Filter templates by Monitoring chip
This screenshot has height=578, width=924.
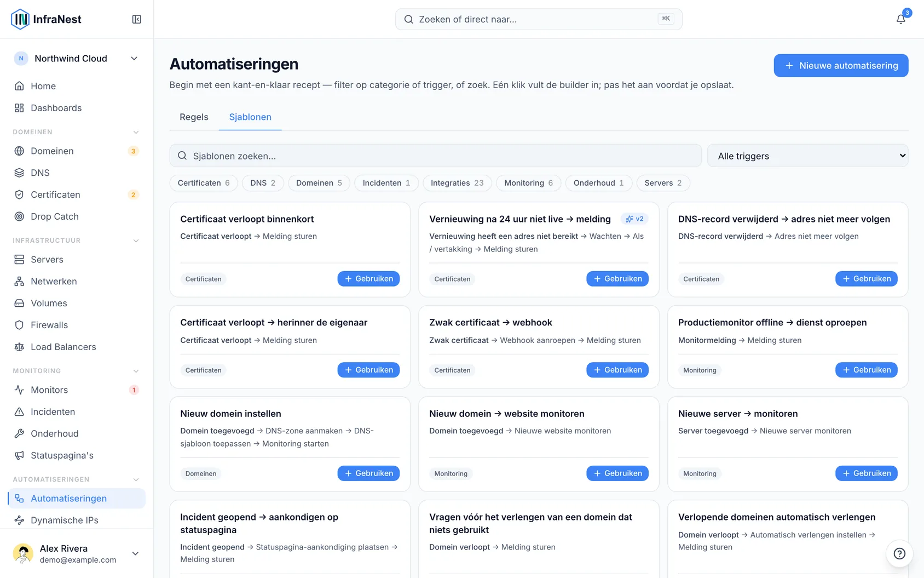pyautogui.click(x=529, y=183)
